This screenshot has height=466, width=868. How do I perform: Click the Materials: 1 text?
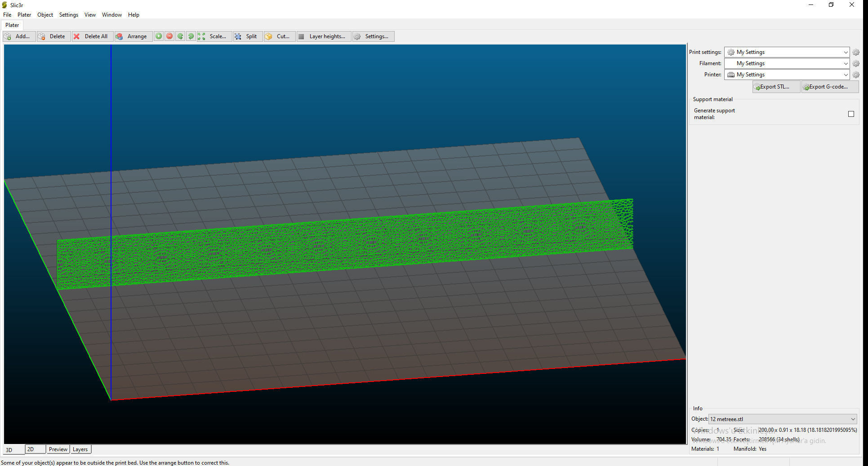point(705,449)
